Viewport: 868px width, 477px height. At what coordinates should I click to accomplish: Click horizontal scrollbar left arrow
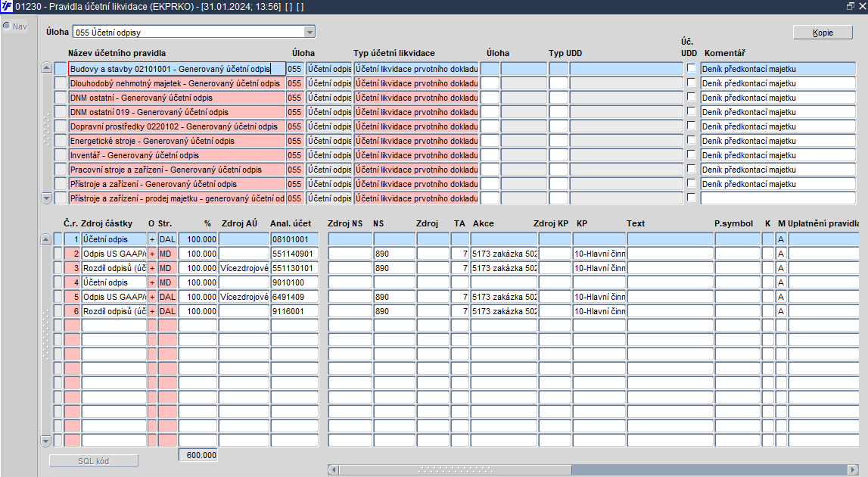(x=333, y=469)
